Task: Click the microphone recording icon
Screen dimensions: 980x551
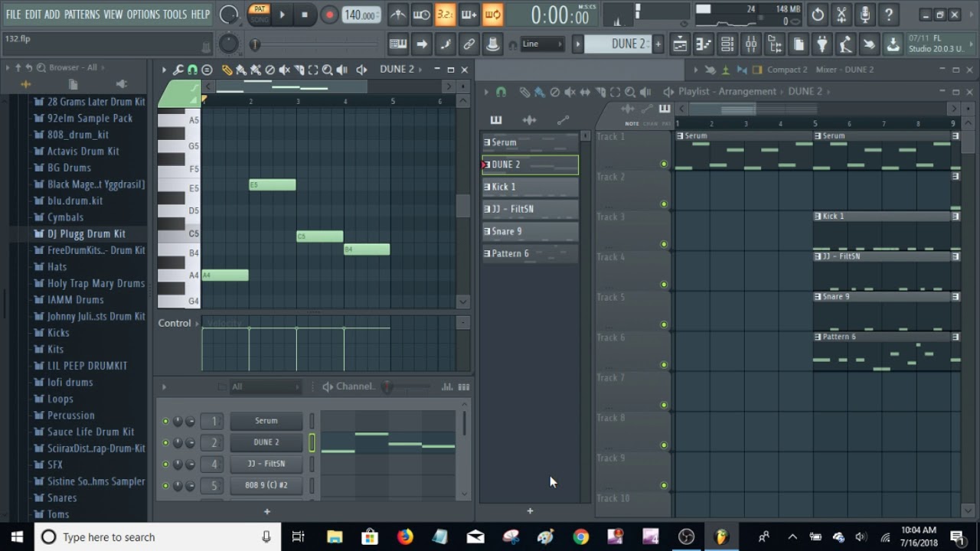Action: 864,15
